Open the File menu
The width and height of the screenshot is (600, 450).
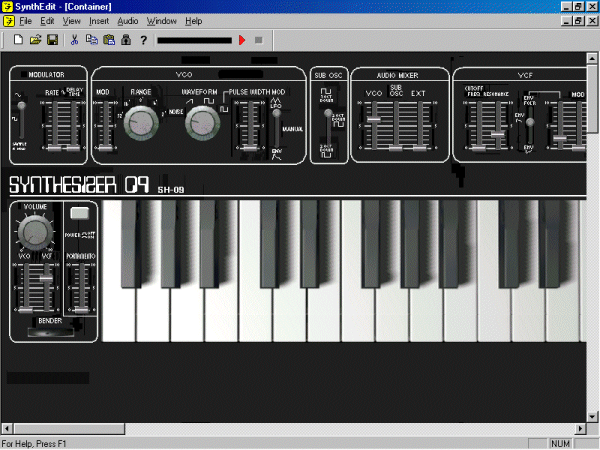pyautogui.click(x=25, y=21)
